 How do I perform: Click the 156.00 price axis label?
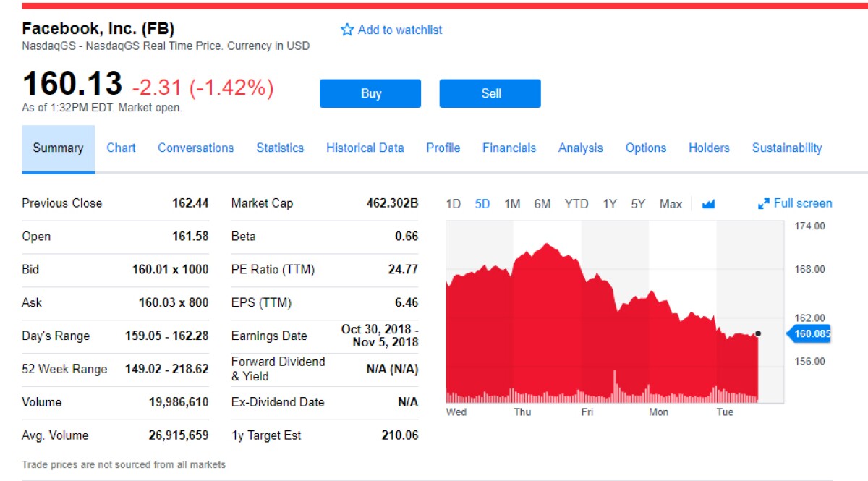(x=810, y=362)
